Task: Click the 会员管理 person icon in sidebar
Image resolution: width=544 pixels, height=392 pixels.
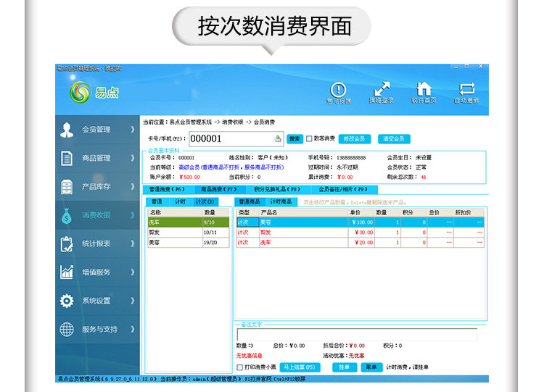Action: click(67, 130)
